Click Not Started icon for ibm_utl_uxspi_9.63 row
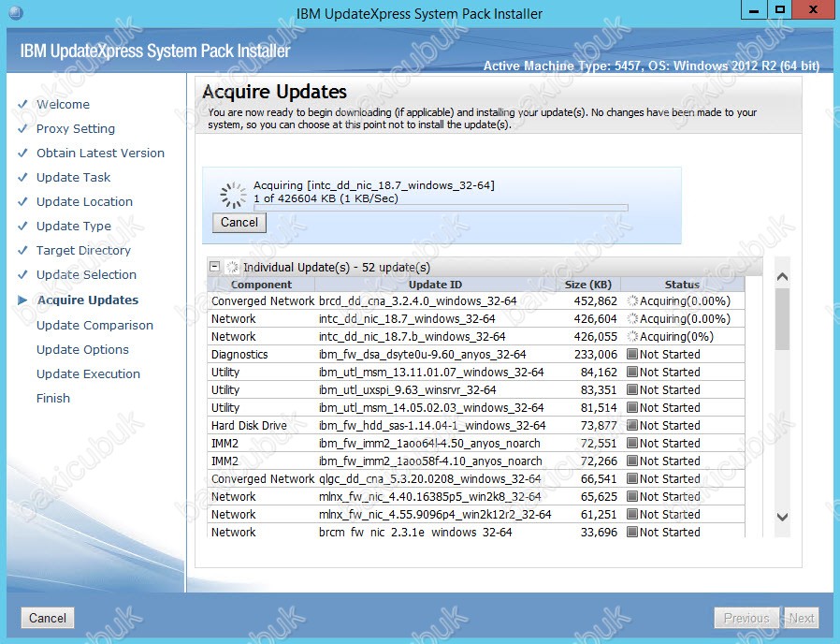 632,389
